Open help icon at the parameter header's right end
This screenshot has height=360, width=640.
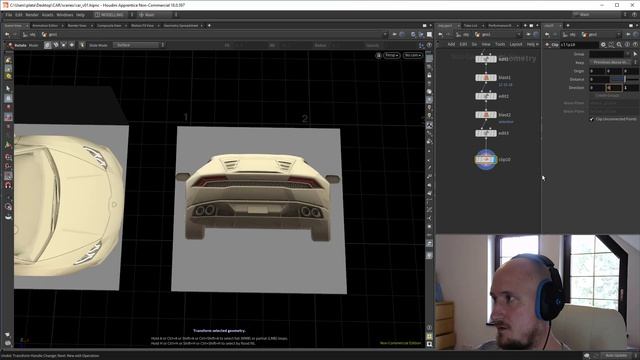[635, 44]
